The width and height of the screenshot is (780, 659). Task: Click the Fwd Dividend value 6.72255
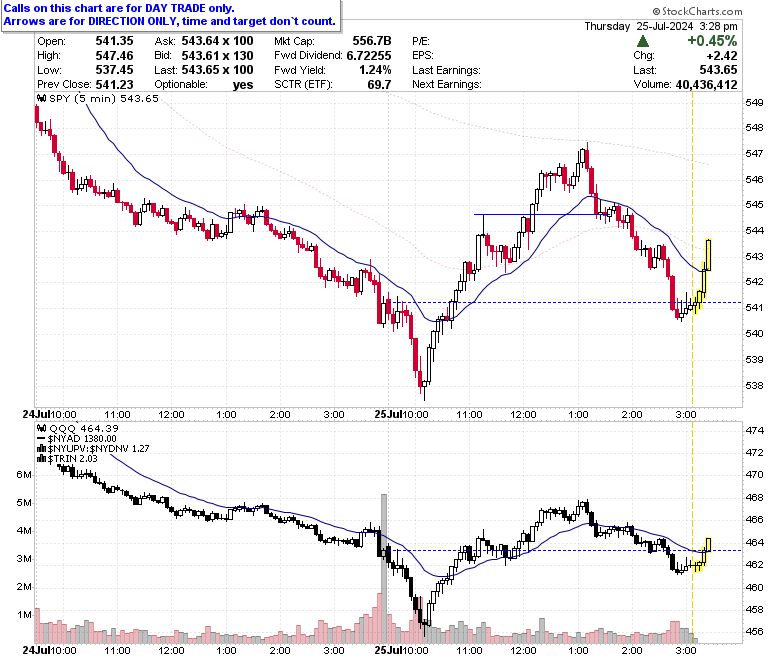point(369,55)
